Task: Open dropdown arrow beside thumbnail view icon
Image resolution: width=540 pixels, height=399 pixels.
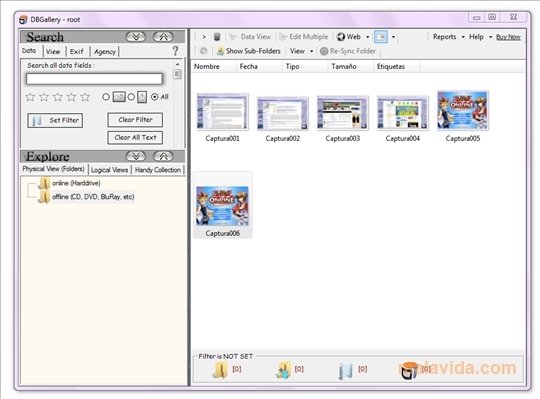Action: point(393,37)
